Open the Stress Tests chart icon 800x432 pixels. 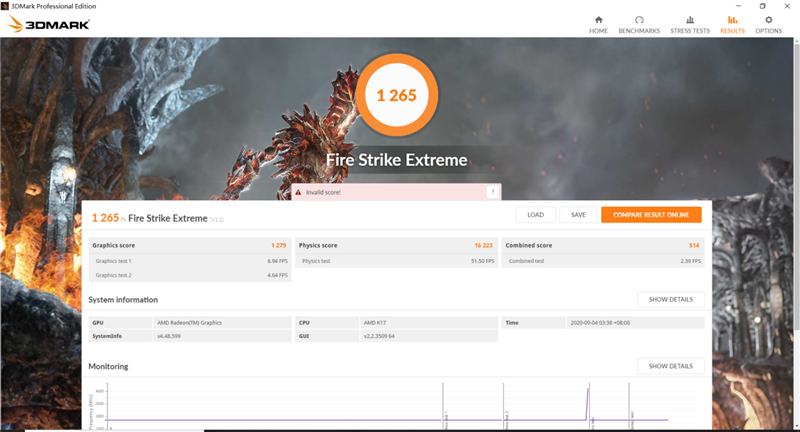[690, 20]
